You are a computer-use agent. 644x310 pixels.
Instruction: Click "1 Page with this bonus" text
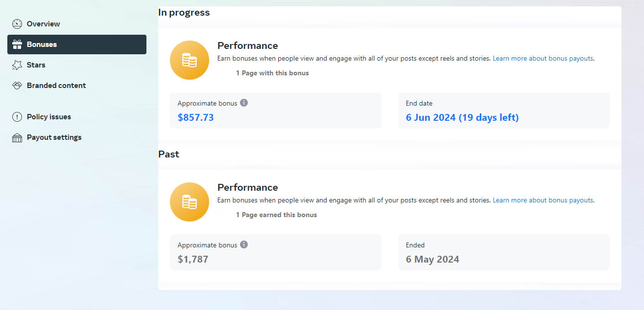(x=272, y=73)
